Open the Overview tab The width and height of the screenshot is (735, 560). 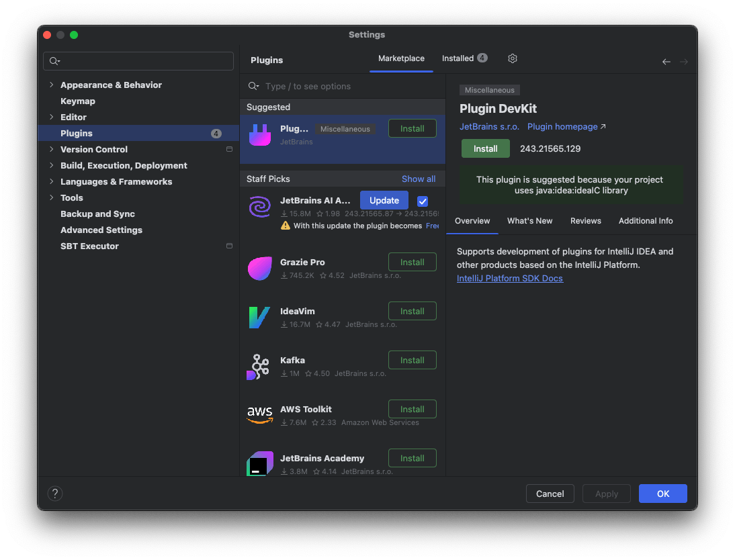(472, 221)
